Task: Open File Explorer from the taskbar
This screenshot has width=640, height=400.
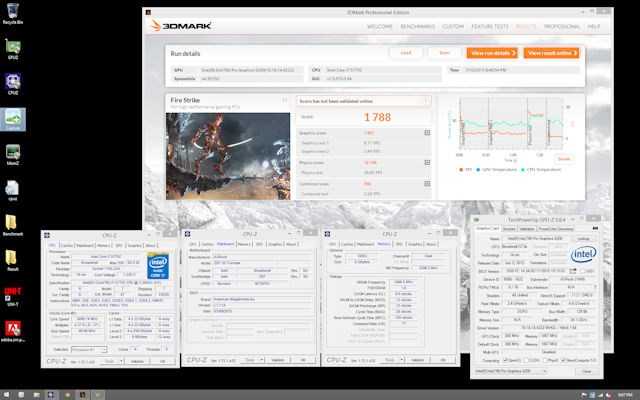Action: (x=36, y=395)
